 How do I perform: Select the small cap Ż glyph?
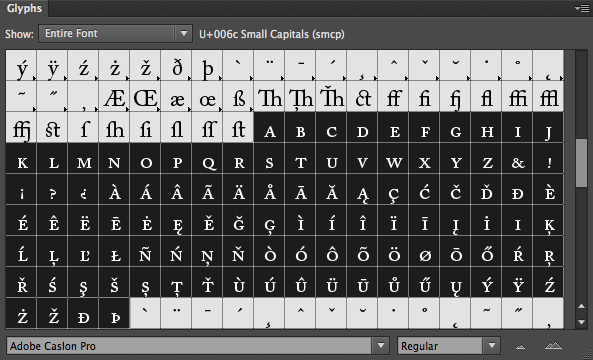[x=21, y=313]
